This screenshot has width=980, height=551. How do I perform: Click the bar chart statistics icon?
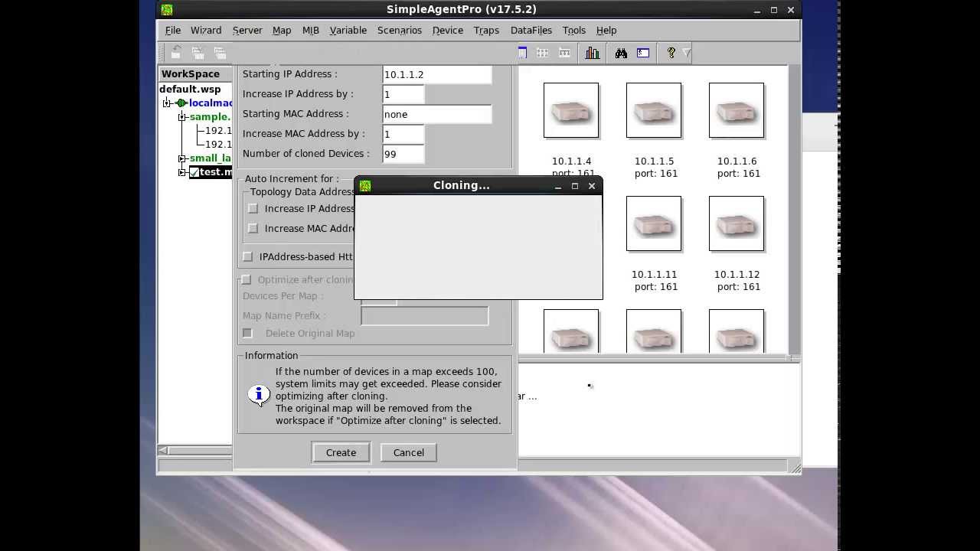593,53
